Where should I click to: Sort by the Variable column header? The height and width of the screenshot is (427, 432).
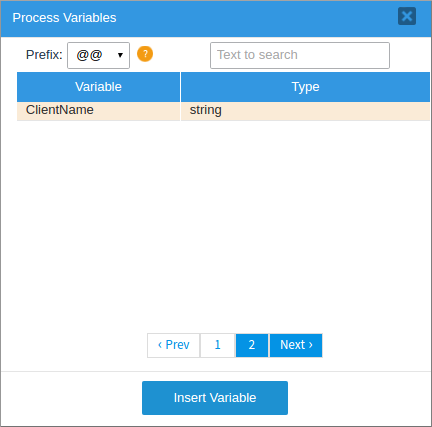(x=98, y=87)
